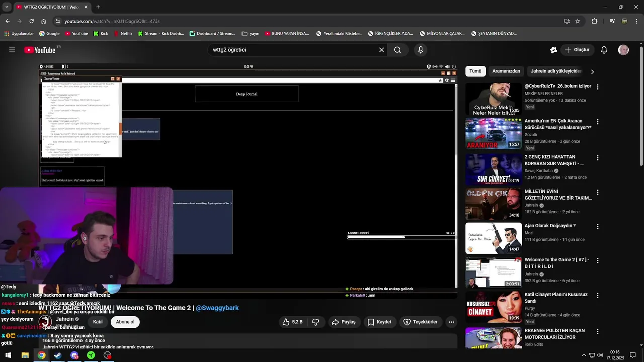644x362 pixels.
Task: Dislike the video
Action: (x=316, y=322)
